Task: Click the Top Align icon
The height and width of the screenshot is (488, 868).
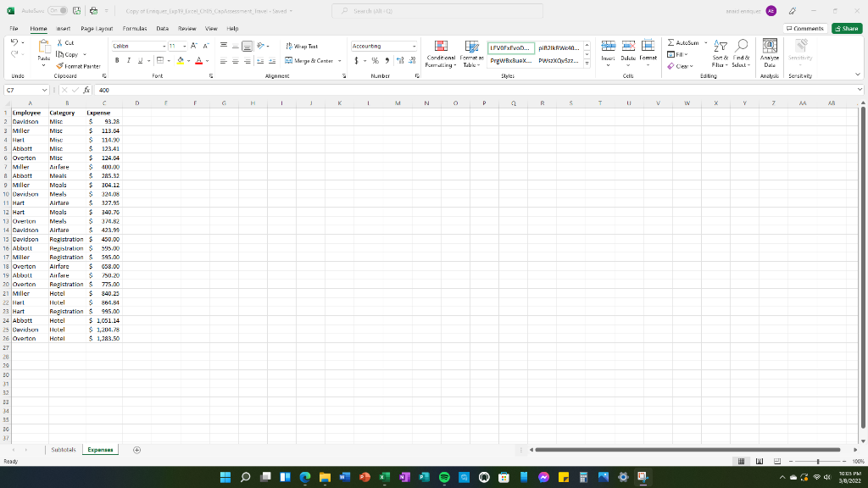Action: click(x=224, y=46)
